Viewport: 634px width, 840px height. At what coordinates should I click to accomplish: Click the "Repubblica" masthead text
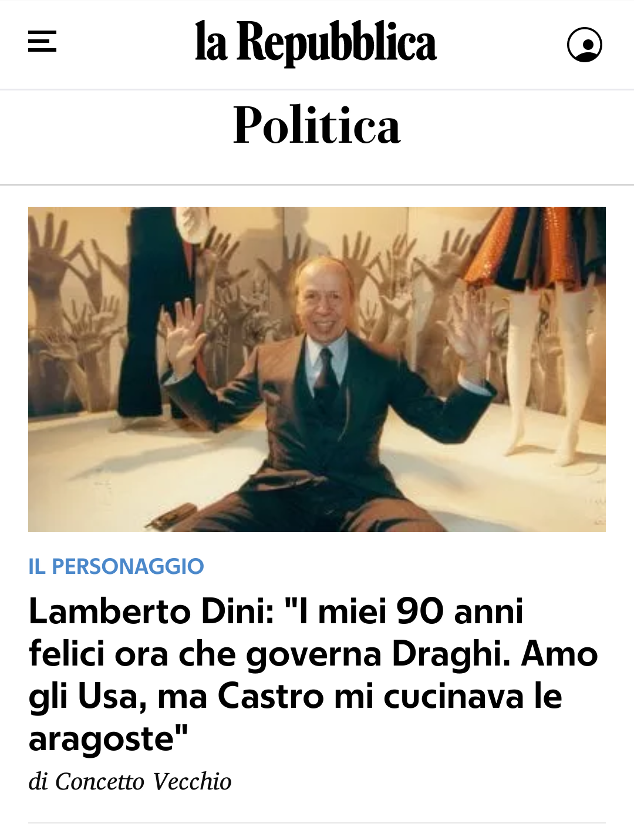tap(337, 42)
